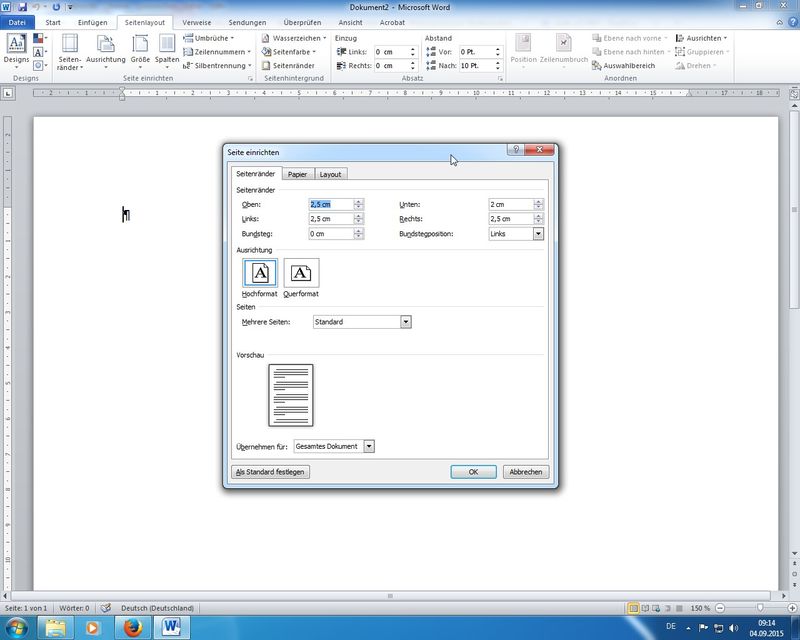Open the Verweise ribbon tab

pos(196,22)
